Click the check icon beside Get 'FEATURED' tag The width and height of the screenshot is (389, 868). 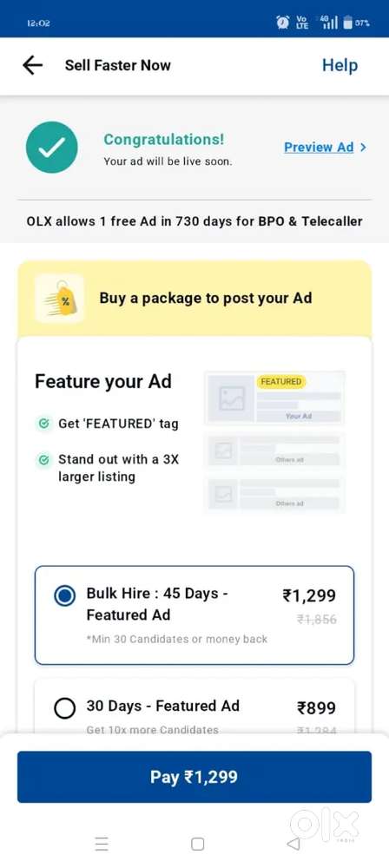pyautogui.click(x=43, y=424)
